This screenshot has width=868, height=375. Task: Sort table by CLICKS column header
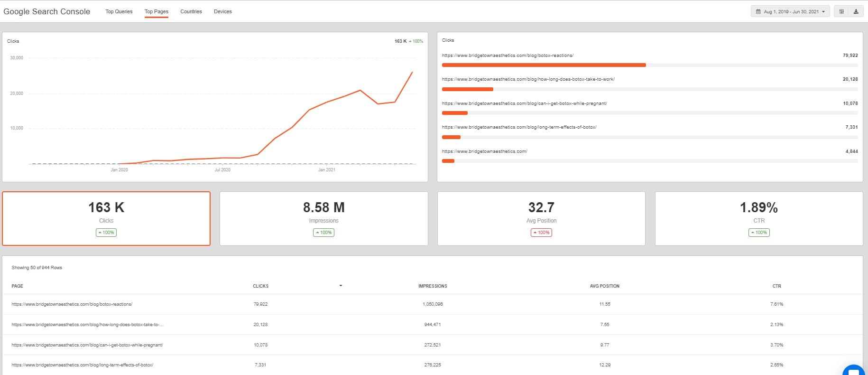260,286
